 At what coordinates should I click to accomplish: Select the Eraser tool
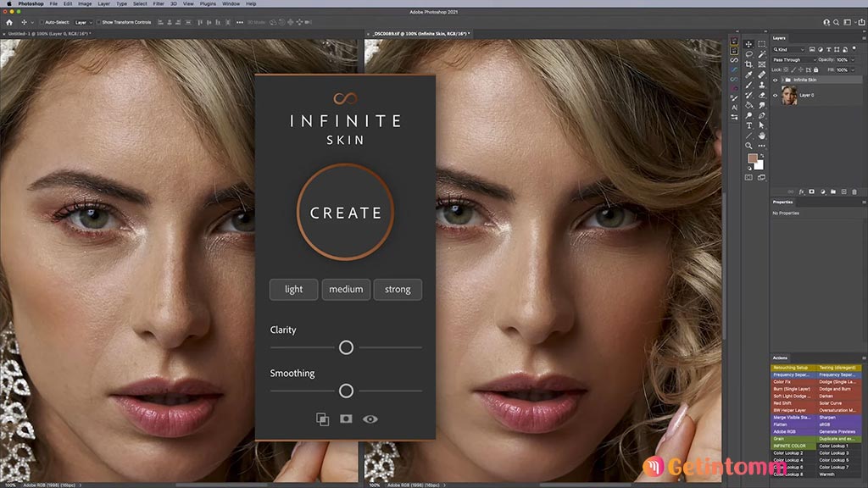point(762,95)
